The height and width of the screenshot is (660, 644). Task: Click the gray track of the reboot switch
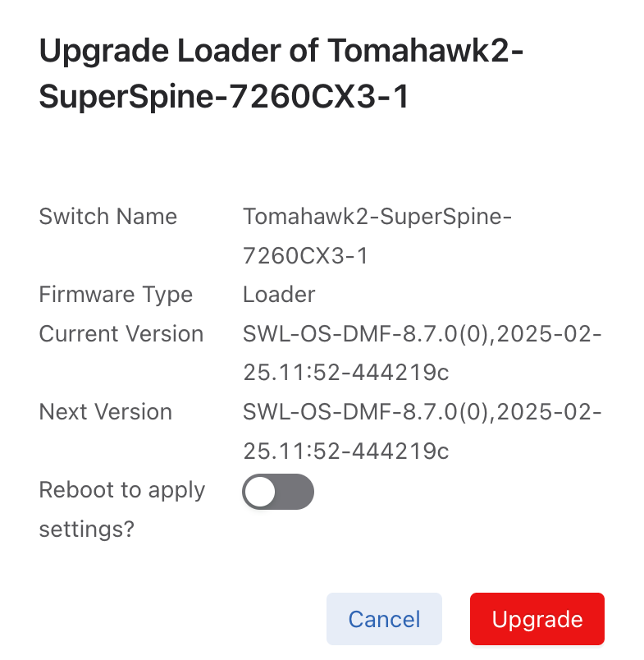coord(295,492)
